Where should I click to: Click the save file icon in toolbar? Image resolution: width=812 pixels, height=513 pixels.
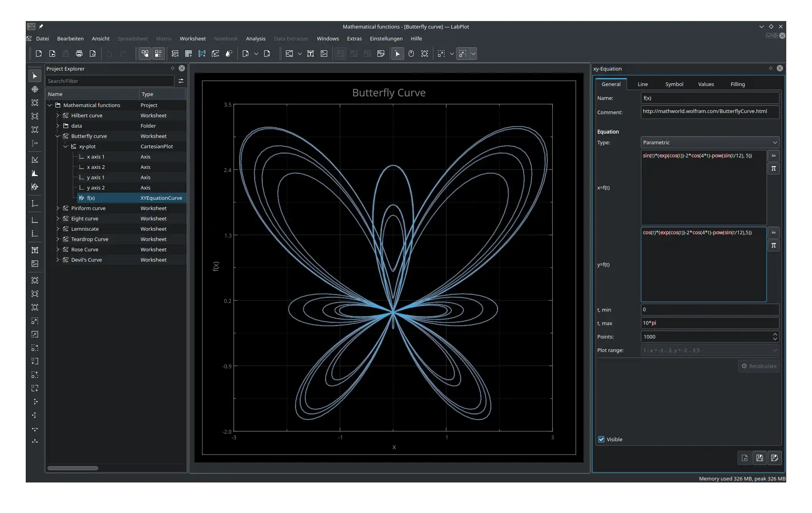tap(65, 53)
